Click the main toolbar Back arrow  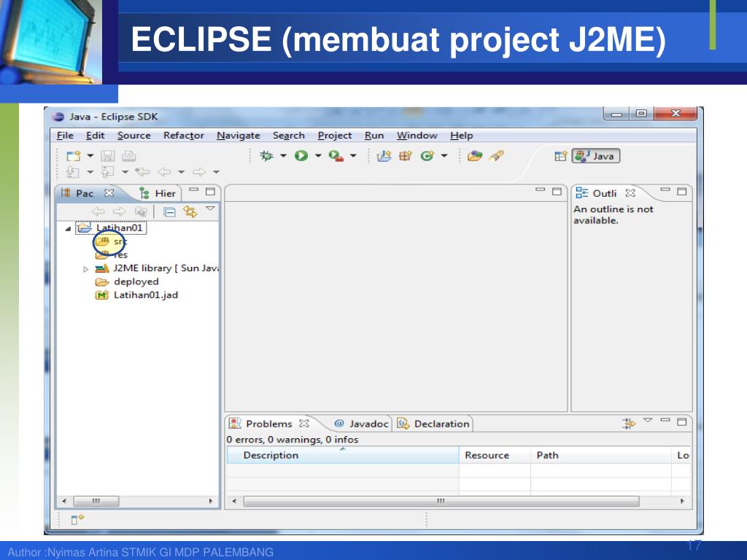click(x=164, y=172)
